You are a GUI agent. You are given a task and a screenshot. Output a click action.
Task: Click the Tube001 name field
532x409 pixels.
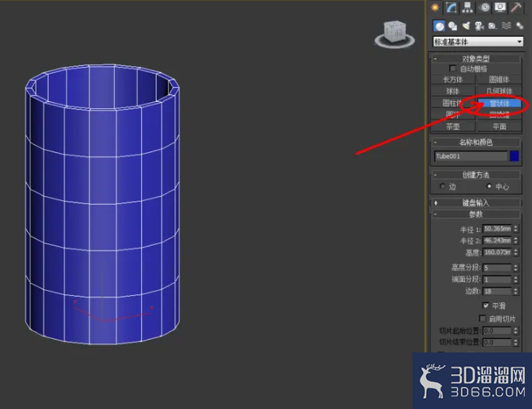click(471, 156)
